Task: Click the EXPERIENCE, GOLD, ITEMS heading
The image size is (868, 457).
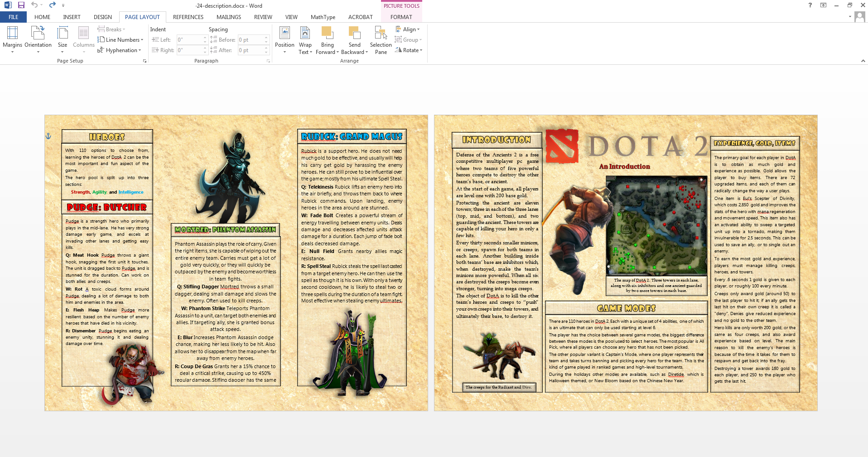Action: [755, 143]
